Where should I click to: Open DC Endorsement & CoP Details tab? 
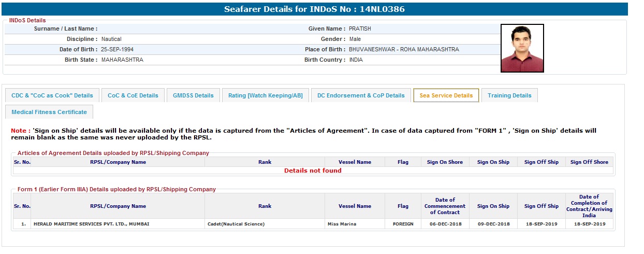click(x=361, y=95)
